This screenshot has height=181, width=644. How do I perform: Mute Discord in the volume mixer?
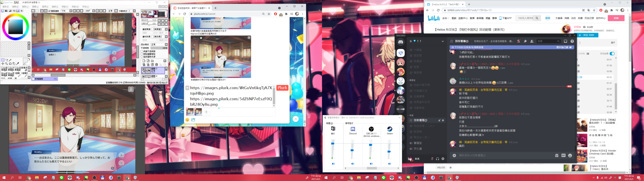coord(353,164)
